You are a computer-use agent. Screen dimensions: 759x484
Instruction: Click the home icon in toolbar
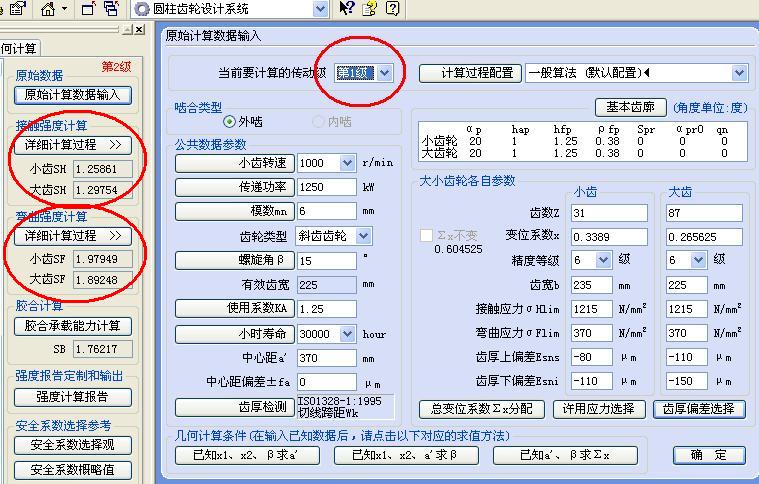pyautogui.click(x=48, y=9)
